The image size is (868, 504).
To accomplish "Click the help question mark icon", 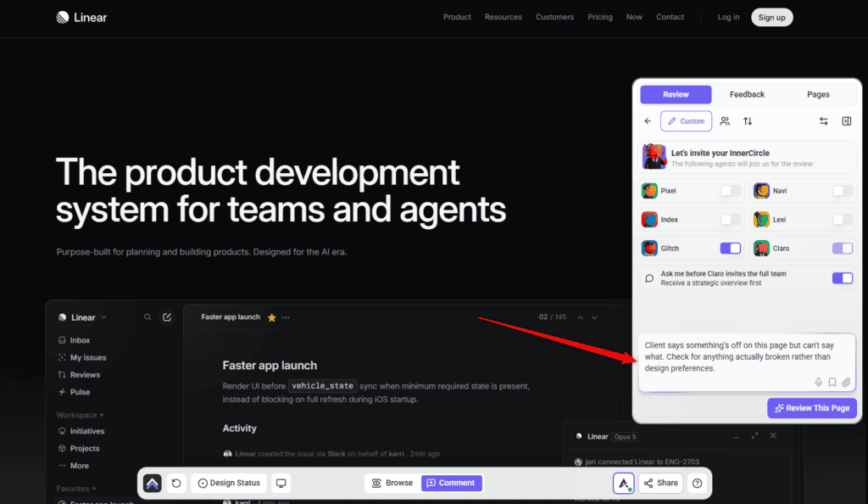I will point(697,483).
